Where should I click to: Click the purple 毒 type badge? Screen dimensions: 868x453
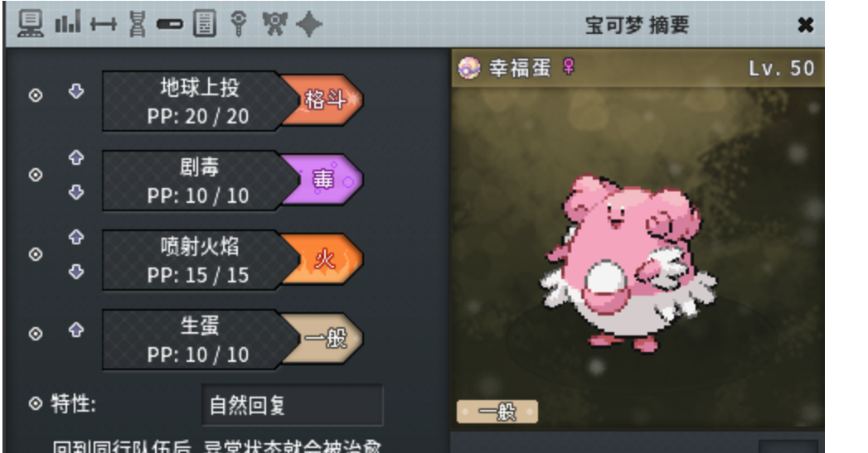[324, 180]
